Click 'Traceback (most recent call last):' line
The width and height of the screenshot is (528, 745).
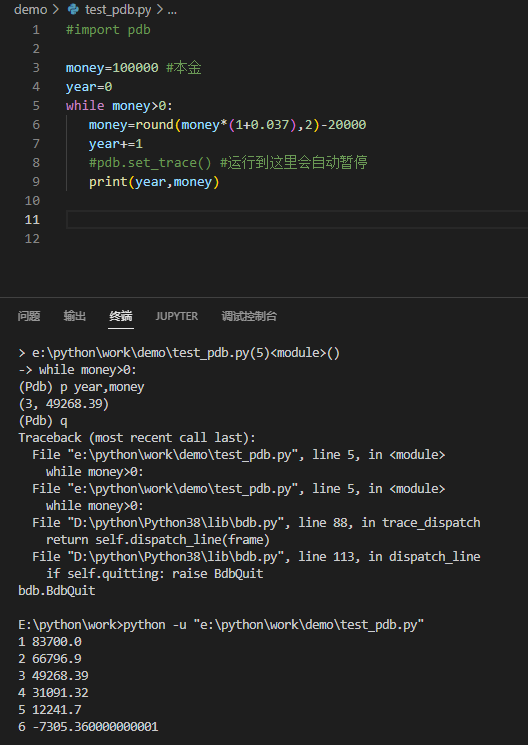point(137,438)
